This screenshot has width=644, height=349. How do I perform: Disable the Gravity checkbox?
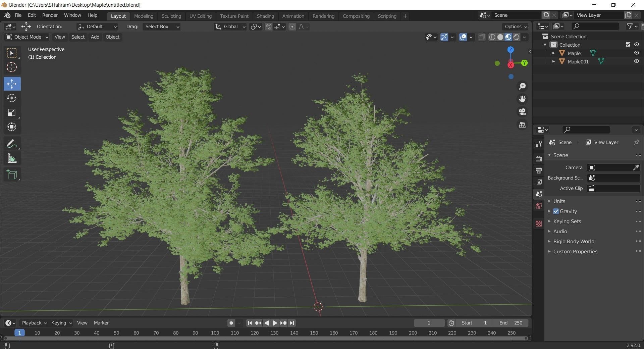pos(556,211)
